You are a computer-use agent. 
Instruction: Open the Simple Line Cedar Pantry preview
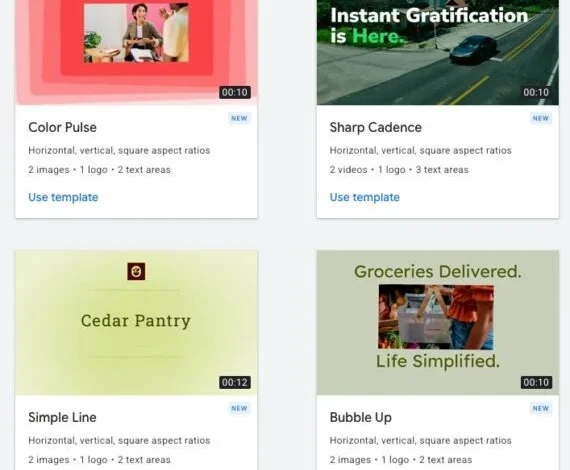click(136, 322)
